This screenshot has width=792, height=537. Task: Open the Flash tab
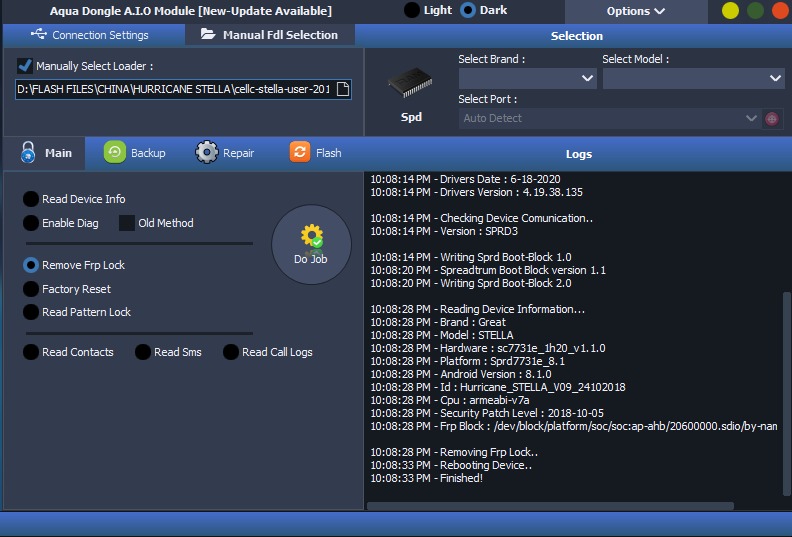coord(316,153)
